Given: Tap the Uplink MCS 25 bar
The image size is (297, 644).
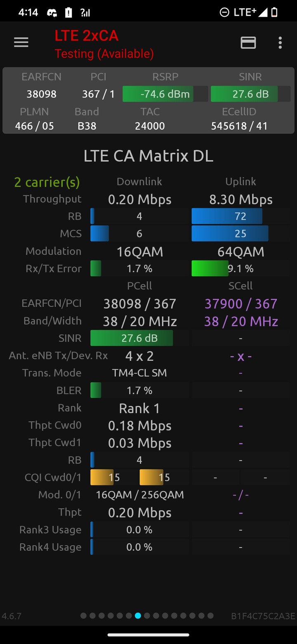Looking at the screenshot, I should pos(240,234).
